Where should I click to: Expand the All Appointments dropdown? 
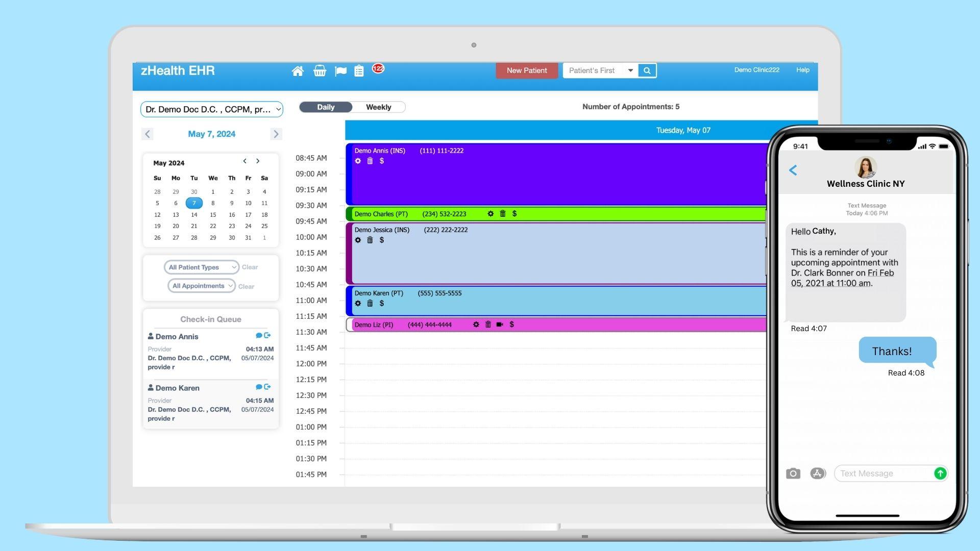point(201,286)
